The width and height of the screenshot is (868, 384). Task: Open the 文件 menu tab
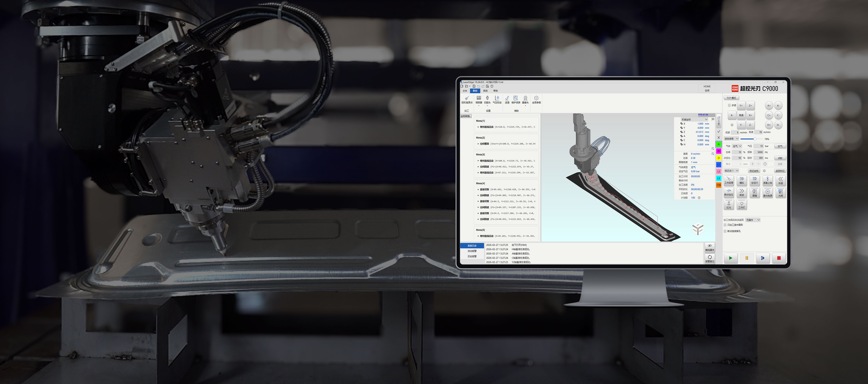(465, 91)
